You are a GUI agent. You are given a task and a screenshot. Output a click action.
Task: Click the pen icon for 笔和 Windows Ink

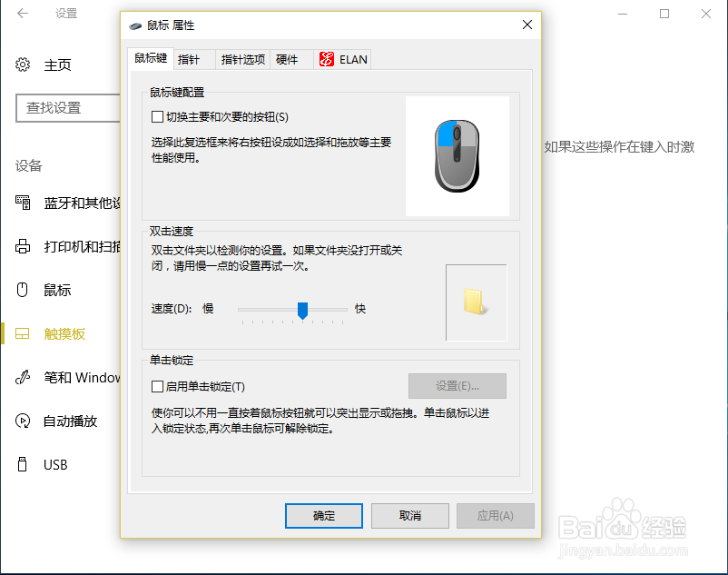pos(23,377)
